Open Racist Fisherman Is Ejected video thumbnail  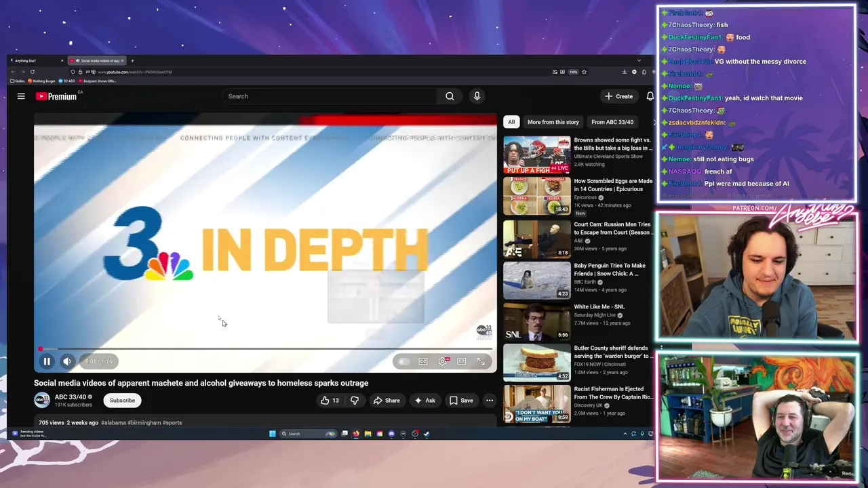(537, 403)
